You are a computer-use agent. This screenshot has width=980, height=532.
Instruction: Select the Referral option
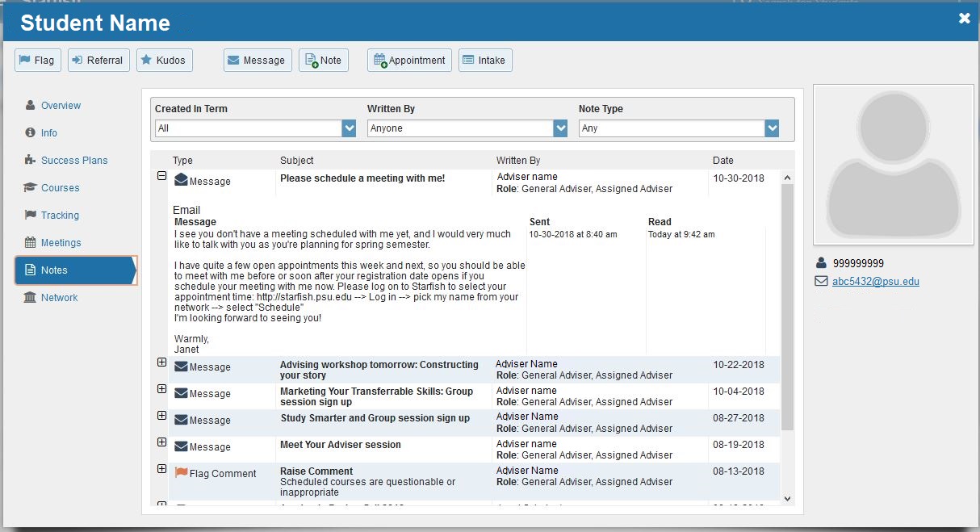[x=98, y=59]
